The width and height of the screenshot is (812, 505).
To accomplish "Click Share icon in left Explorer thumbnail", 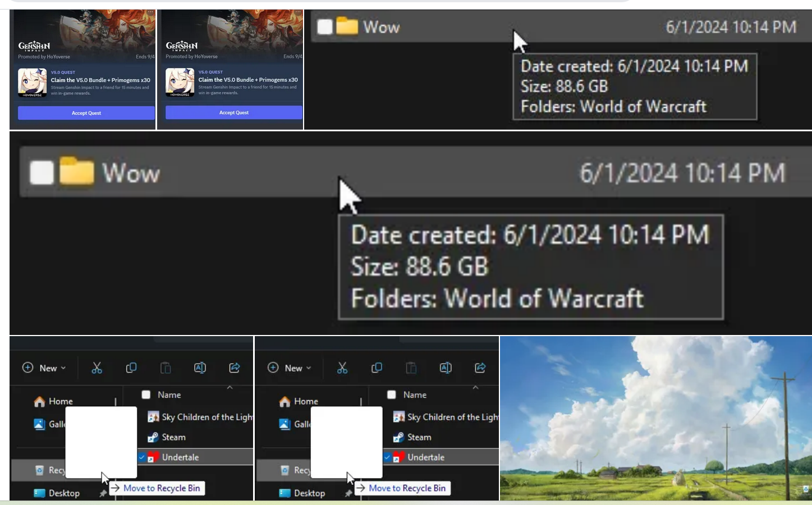I will tap(235, 368).
